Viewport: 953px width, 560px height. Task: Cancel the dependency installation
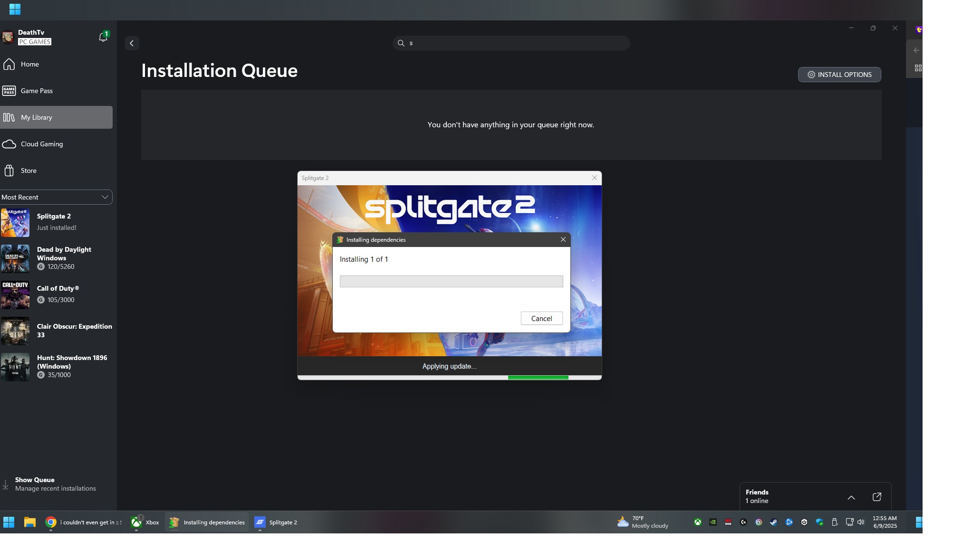point(541,318)
